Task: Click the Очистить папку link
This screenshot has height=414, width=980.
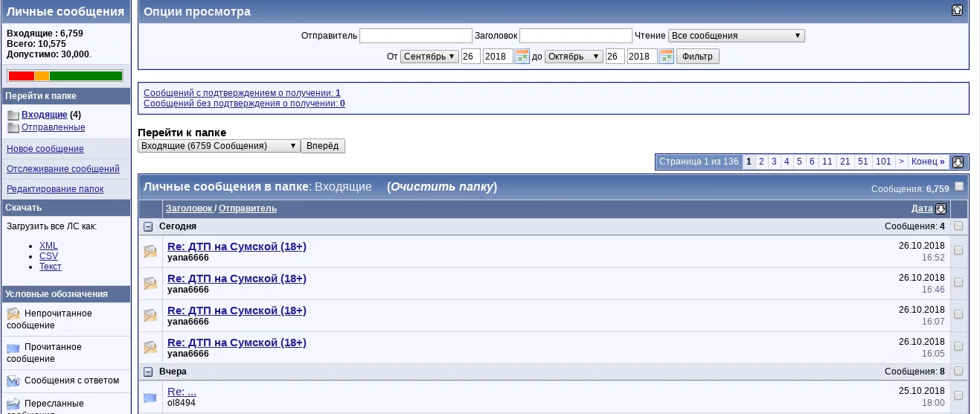Action: point(442,187)
